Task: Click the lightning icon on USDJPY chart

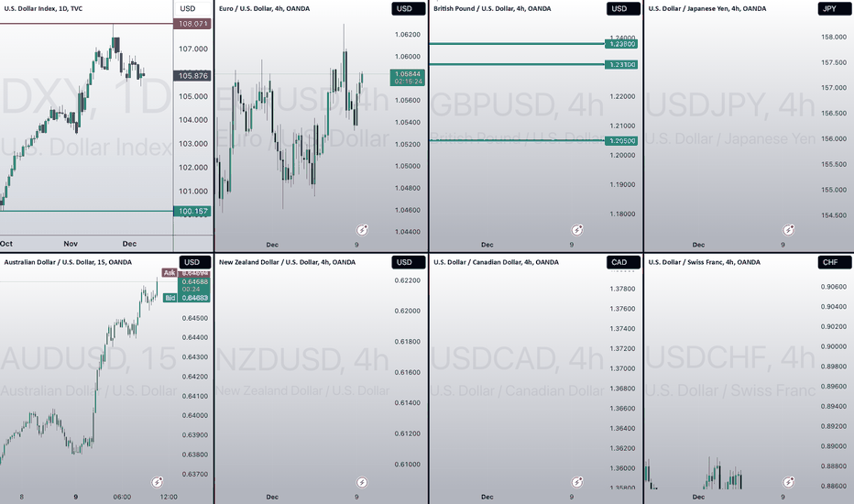Action: pyautogui.click(x=788, y=230)
